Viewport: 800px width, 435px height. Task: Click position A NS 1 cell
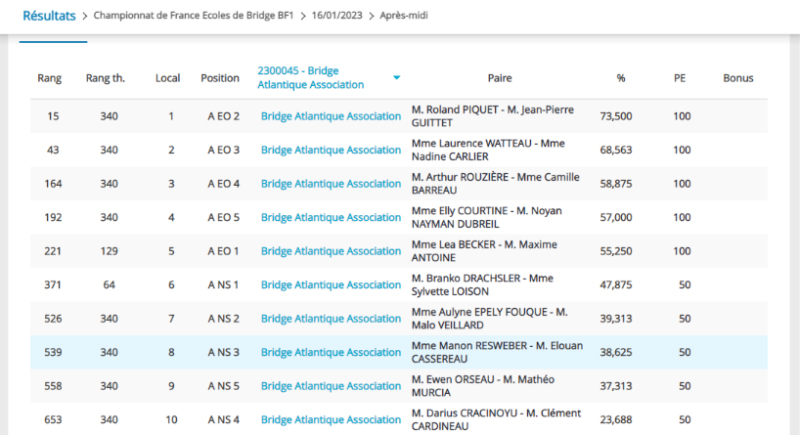[x=223, y=285]
